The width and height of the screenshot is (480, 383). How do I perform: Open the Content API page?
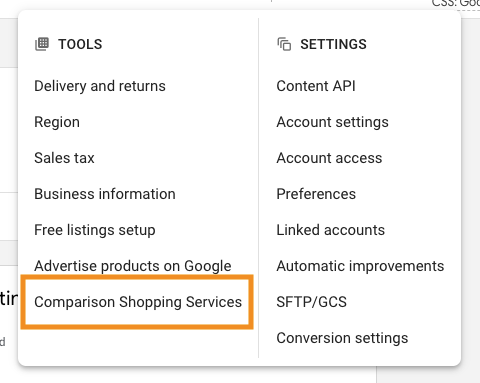[316, 86]
